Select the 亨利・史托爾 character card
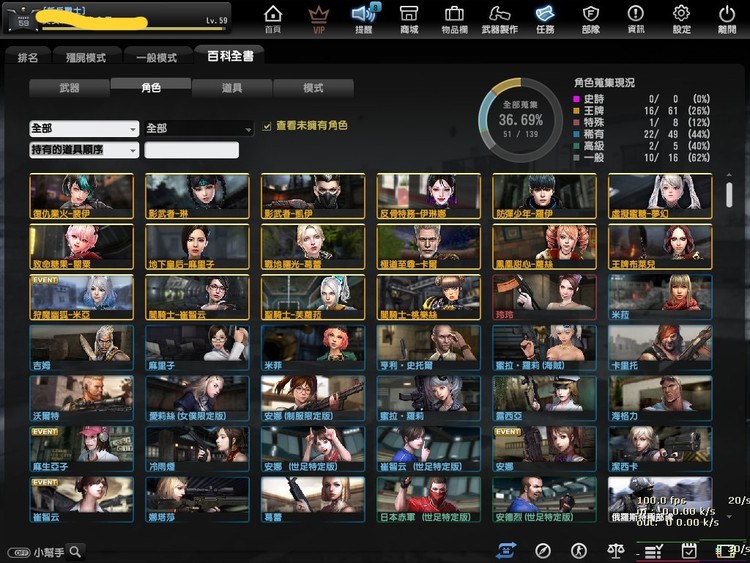The height and width of the screenshot is (563, 750). coord(429,348)
